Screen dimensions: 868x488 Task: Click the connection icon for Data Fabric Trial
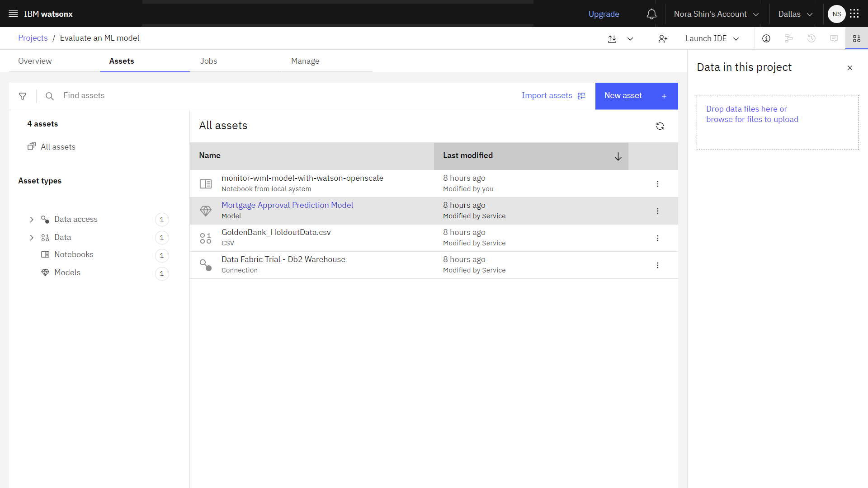205,265
